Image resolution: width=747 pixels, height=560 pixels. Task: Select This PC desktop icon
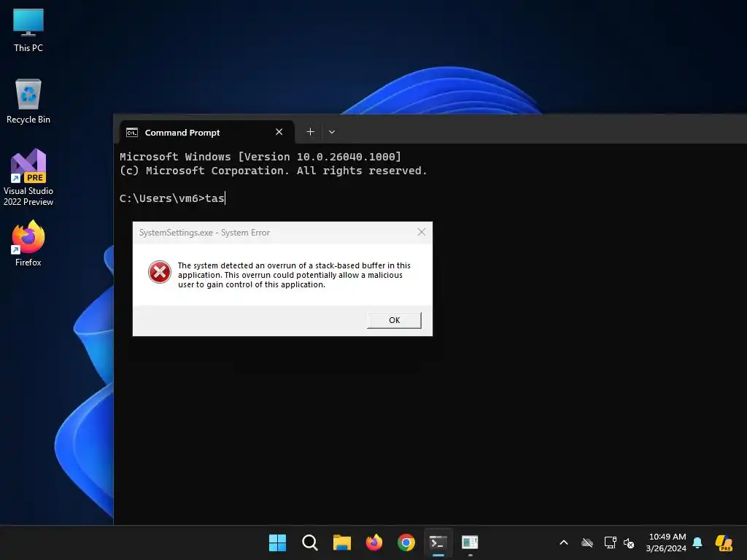pos(28,31)
